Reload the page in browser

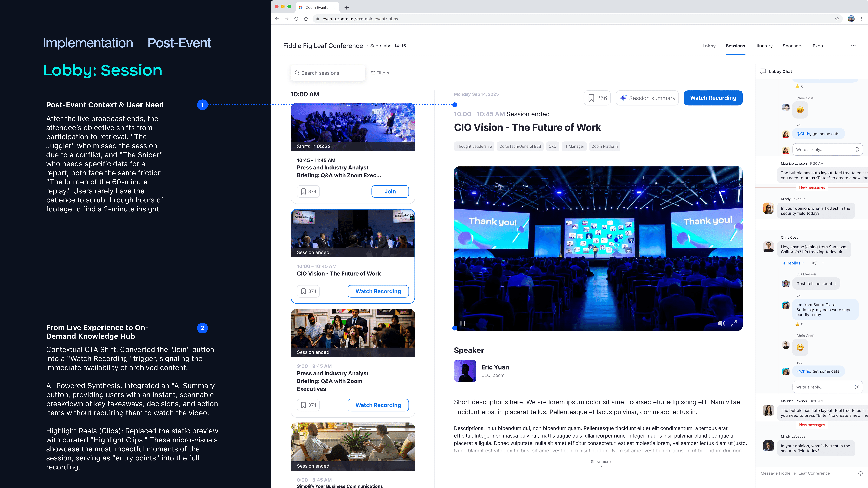point(296,19)
